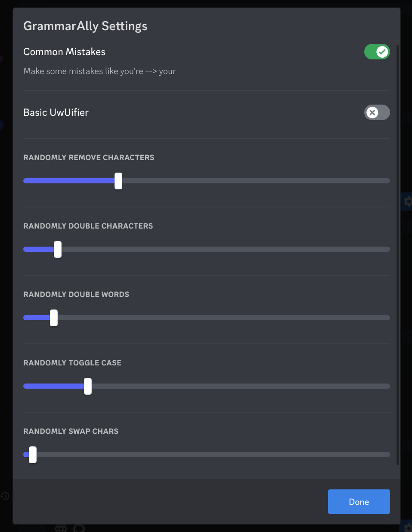Open the plugin's GitHub source icon
The width and height of the screenshot is (412, 532).
pos(79,529)
